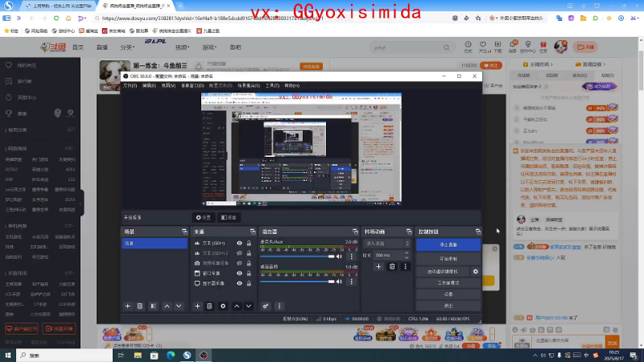Open the OBS 帮助(H) menu
The width and height of the screenshot is (644, 362).
(x=292, y=86)
